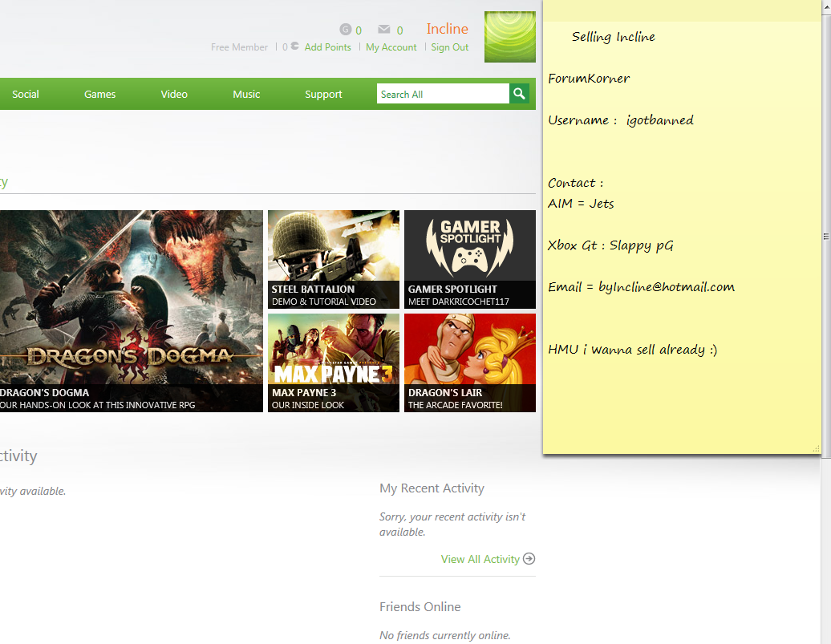Focus the Search All field
Viewport: 831px width, 644px height.
pyautogui.click(x=443, y=94)
